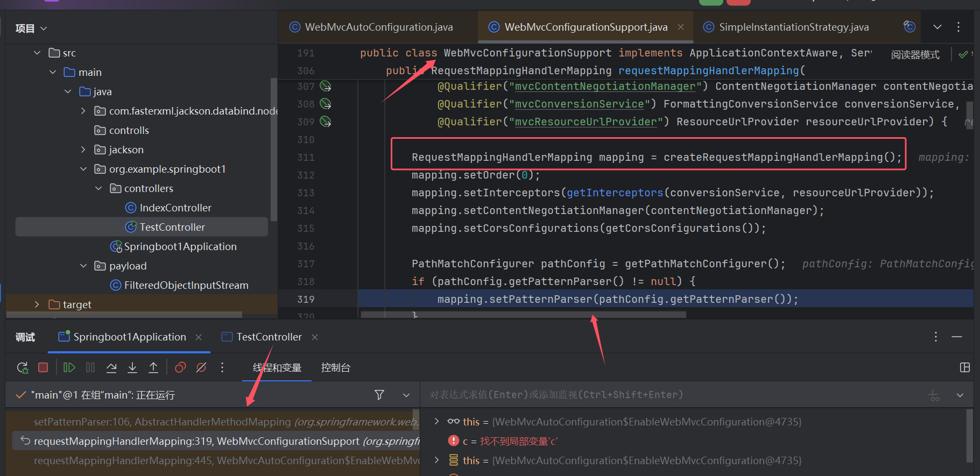Stop the debug session
Viewport: 980px width, 476px height.
click(x=44, y=367)
